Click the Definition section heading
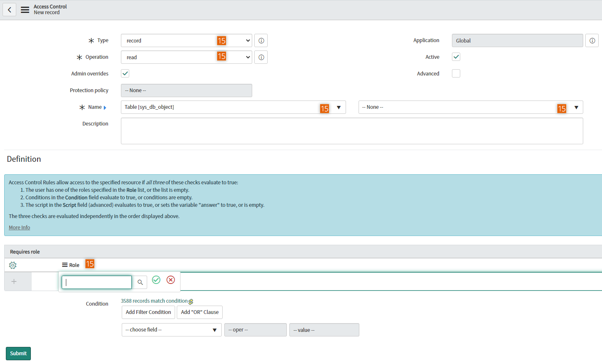Viewport: 602px width, 364px height. tap(24, 159)
